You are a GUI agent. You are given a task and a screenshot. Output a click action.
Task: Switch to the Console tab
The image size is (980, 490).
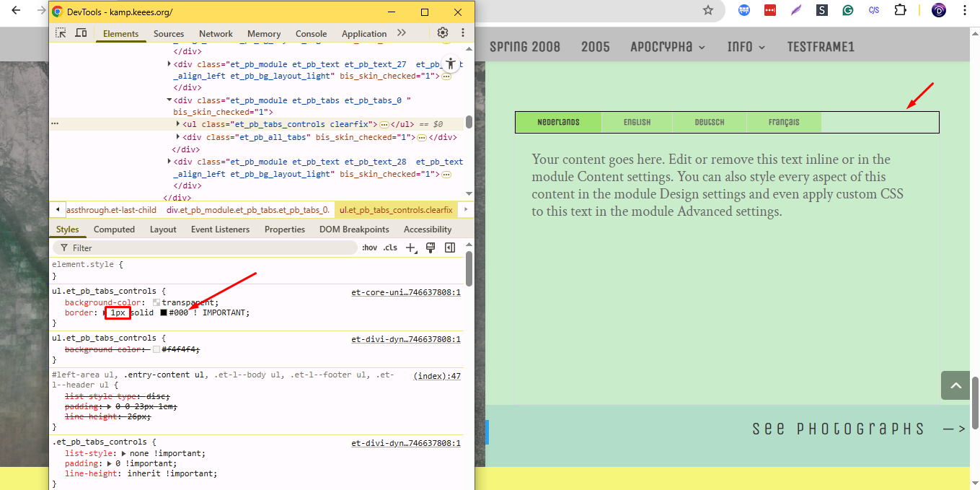(x=311, y=34)
